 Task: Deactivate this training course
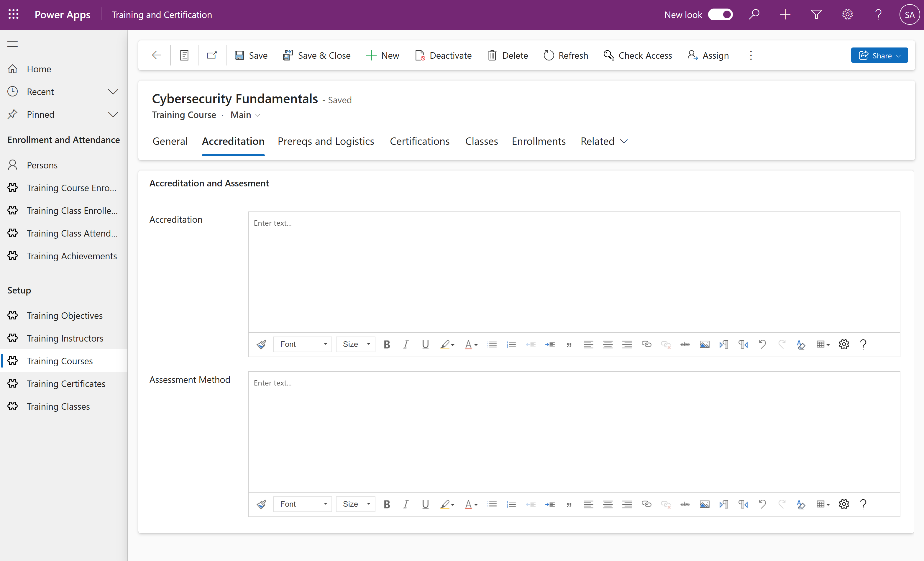(443, 55)
